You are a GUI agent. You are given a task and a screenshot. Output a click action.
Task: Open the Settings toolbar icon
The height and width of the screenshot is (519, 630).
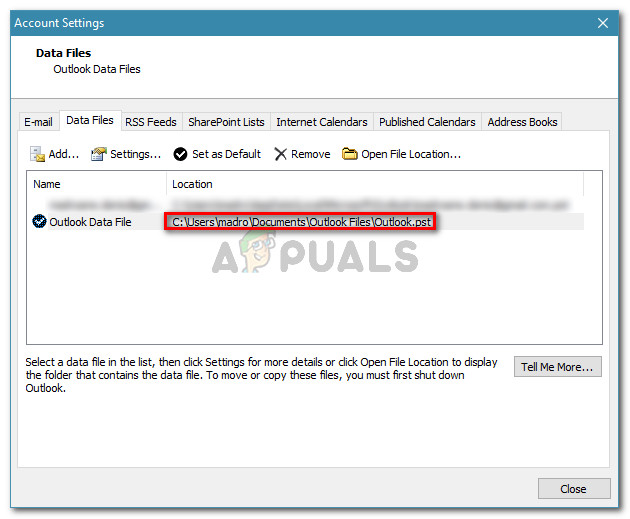[x=98, y=154]
